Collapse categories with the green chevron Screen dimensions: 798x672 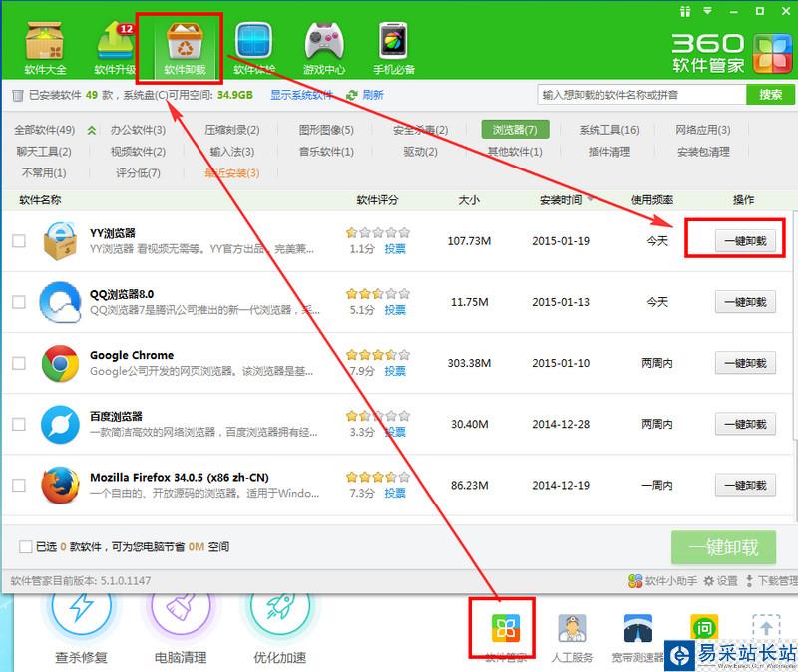tap(92, 131)
